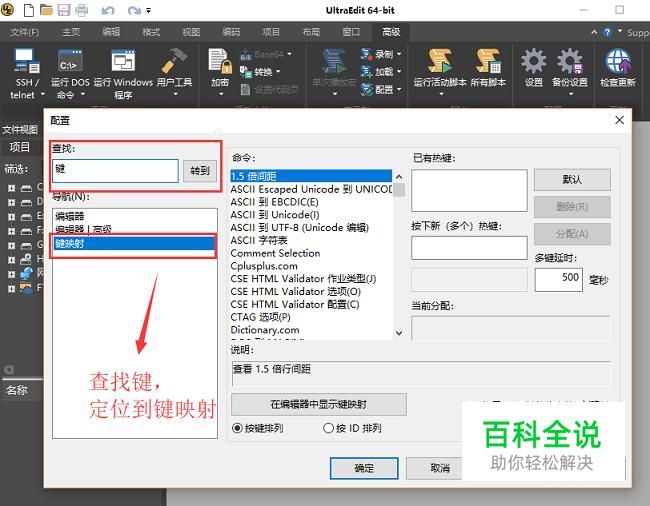Open the Run Active Script dropdown arrow
Image resolution: width=650 pixels, height=506 pixels.
[441, 94]
